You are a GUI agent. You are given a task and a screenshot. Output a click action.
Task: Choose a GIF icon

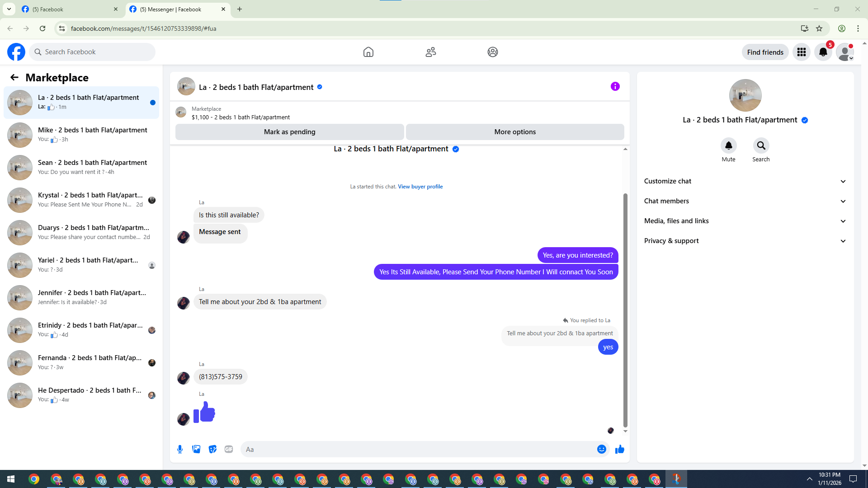click(x=229, y=449)
